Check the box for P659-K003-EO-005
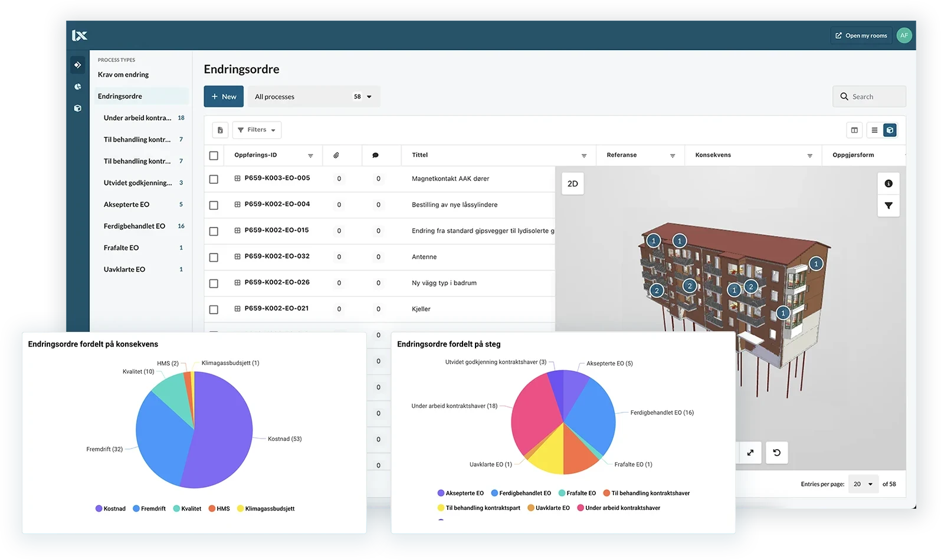Viewport: 941px width, 560px height. coord(214,179)
